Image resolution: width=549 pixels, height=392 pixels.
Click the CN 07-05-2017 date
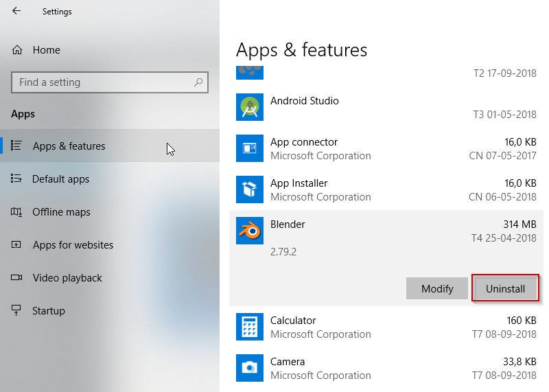[502, 156]
